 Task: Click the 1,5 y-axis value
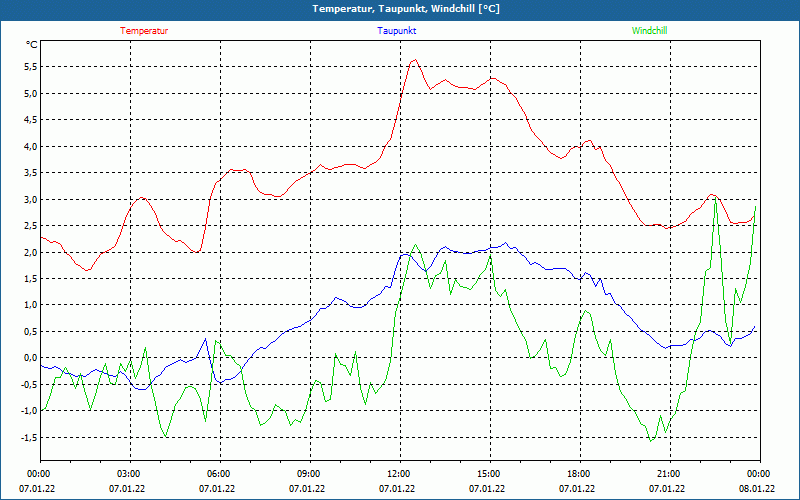click(31, 279)
